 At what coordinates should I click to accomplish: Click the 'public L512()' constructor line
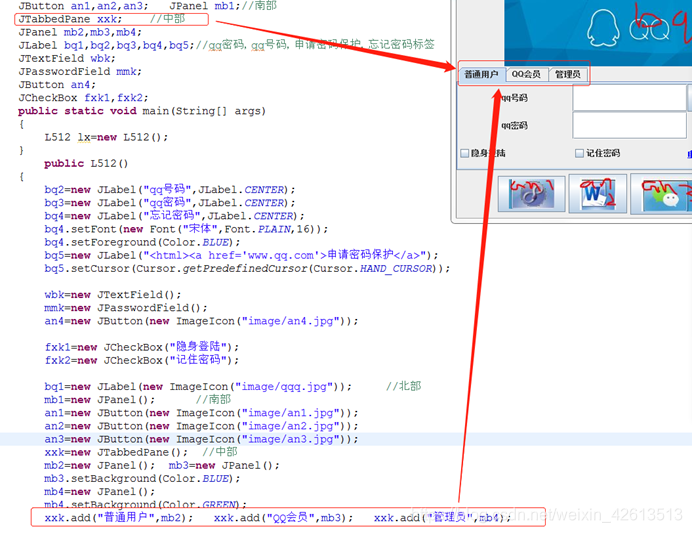pos(86,163)
